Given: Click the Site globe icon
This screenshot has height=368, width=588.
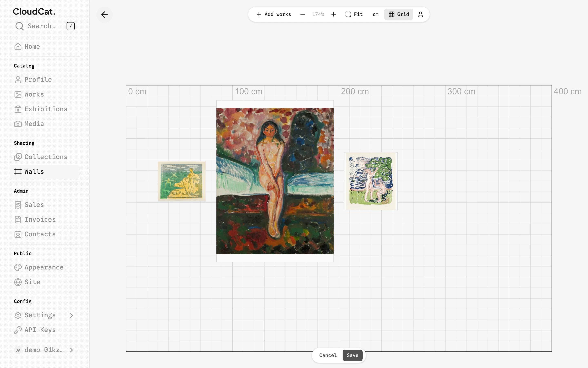Looking at the screenshot, I should [x=18, y=282].
